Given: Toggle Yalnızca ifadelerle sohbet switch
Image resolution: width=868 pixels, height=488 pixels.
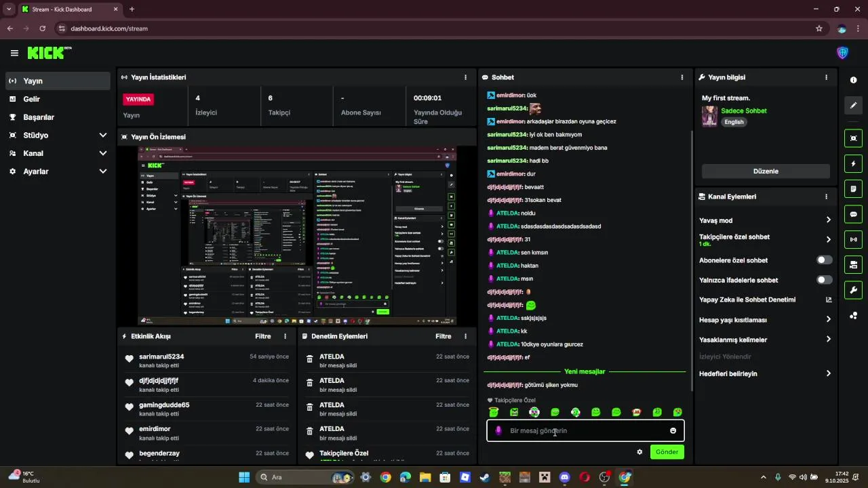Looking at the screenshot, I should (x=824, y=280).
